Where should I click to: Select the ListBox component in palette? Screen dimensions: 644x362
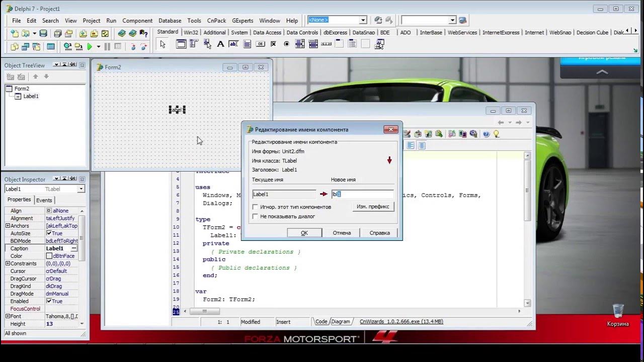click(300, 44)
